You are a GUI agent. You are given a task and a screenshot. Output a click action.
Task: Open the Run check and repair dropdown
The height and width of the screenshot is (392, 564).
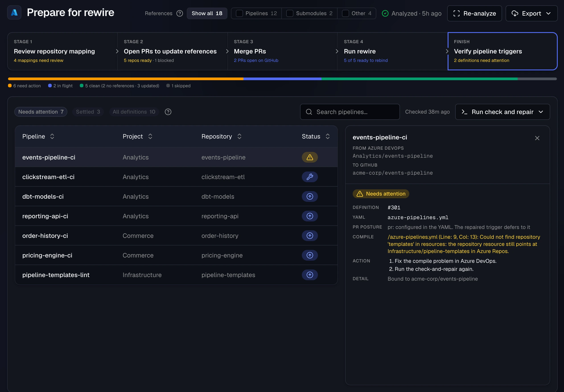click(x=502, y=112)
